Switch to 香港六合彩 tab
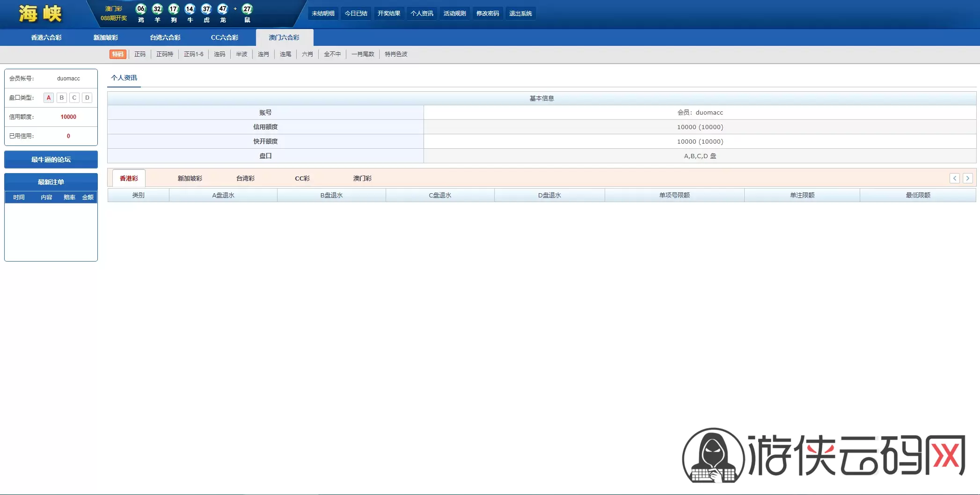980x495 pixels. 46,37
